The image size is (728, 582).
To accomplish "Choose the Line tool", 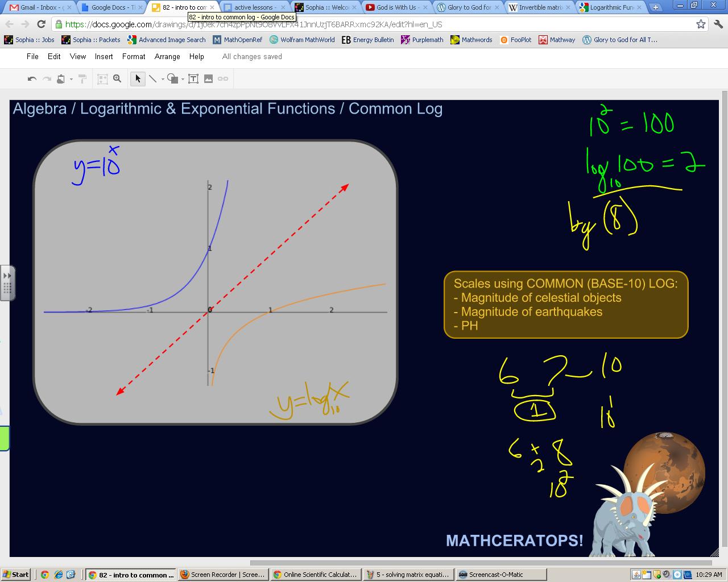I will click(x=152, y=79).
